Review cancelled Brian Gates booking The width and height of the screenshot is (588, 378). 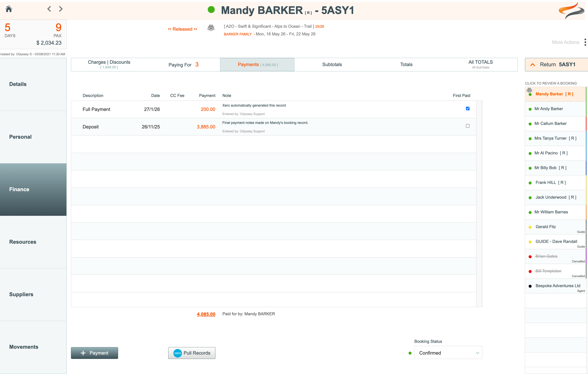[555, 256]
